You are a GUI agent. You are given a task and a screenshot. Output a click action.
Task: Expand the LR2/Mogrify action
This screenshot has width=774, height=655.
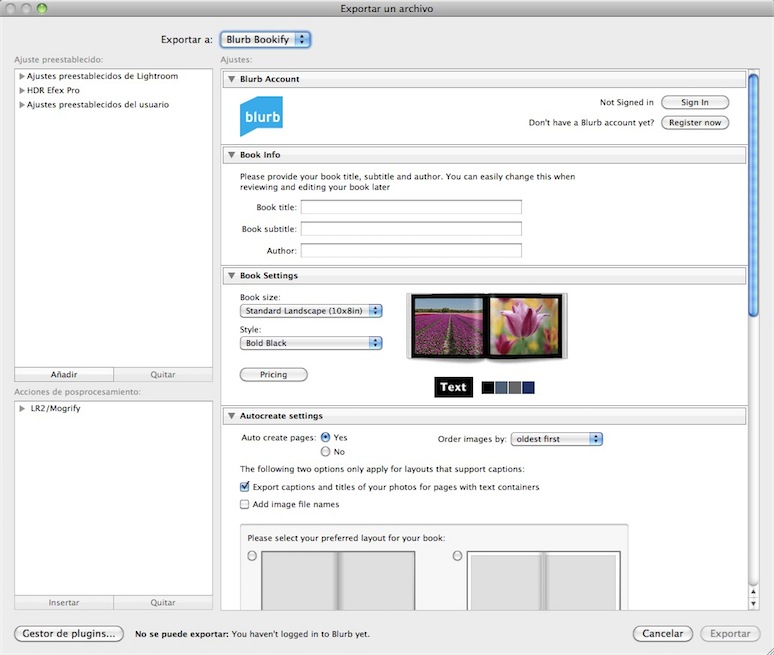22,408
